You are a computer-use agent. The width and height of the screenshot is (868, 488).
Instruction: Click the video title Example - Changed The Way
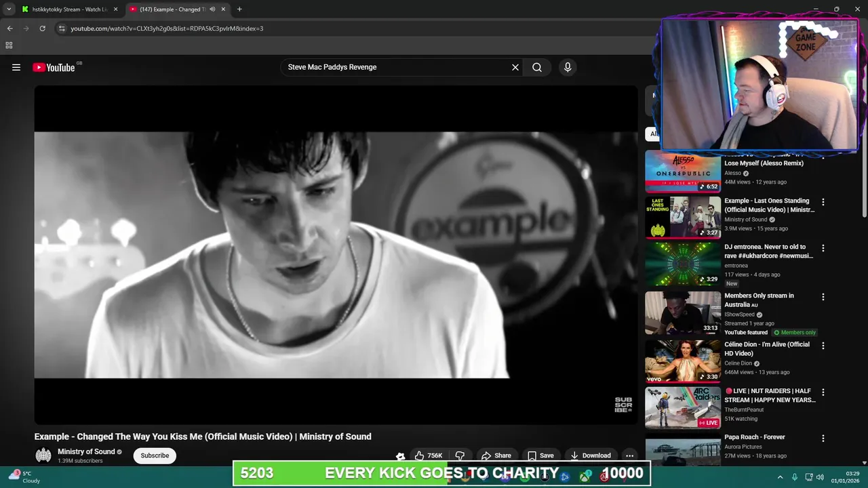point(203,436)
